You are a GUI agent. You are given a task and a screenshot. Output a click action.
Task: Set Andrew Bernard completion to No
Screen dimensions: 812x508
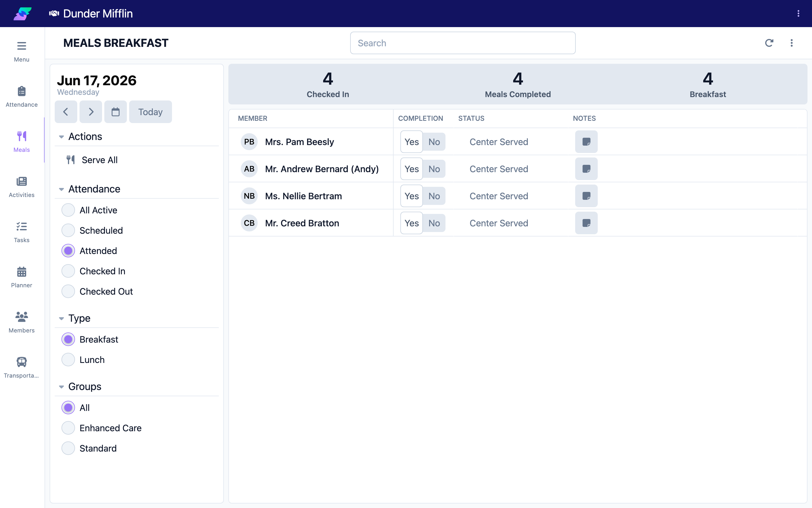pos(434,169)
